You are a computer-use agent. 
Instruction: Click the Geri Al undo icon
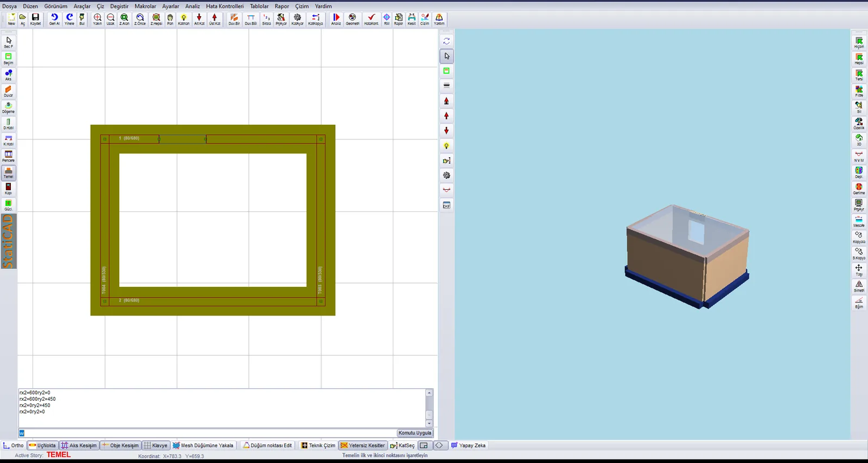coord(54,19)
